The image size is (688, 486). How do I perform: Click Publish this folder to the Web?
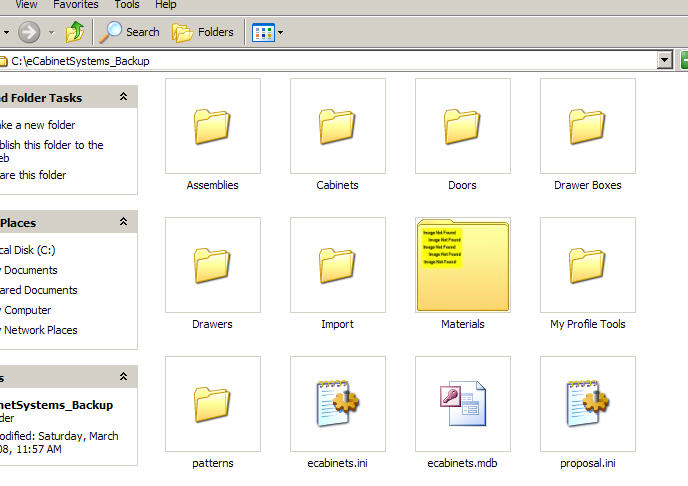(52, 151)
